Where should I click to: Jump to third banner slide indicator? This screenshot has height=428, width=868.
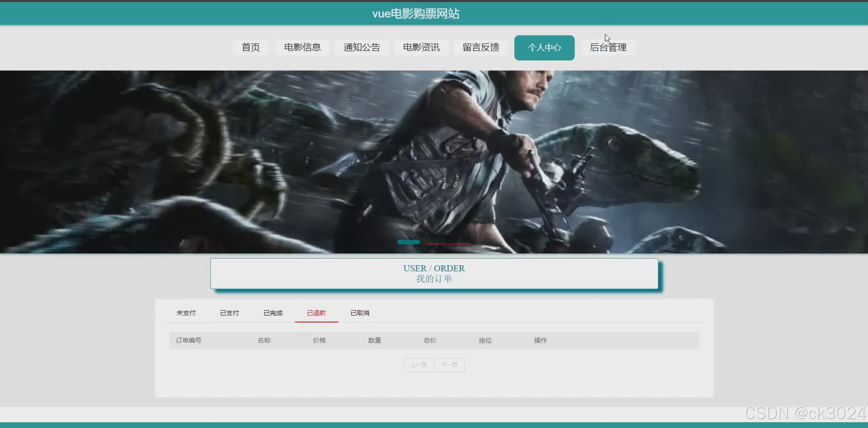coord(460,243)
